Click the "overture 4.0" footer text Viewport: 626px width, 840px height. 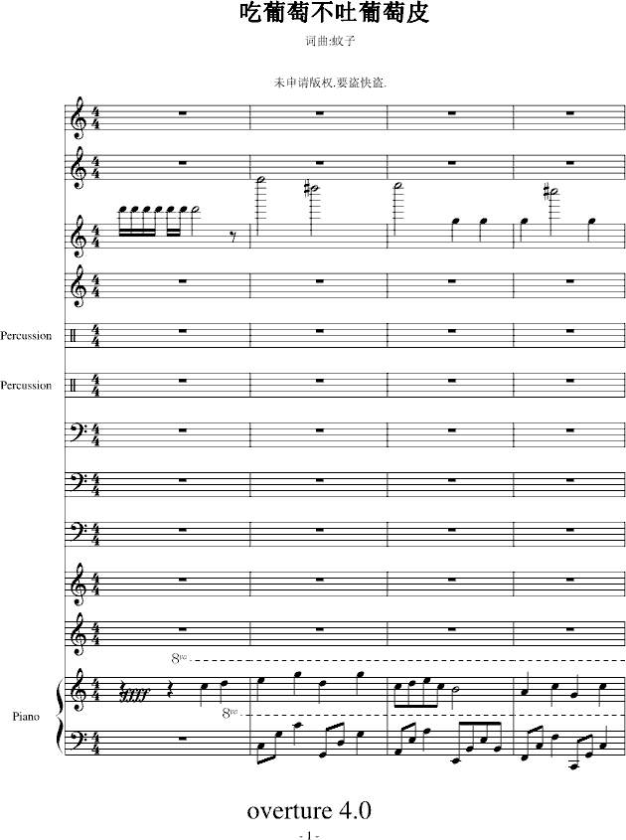click(x=309, y=810)
